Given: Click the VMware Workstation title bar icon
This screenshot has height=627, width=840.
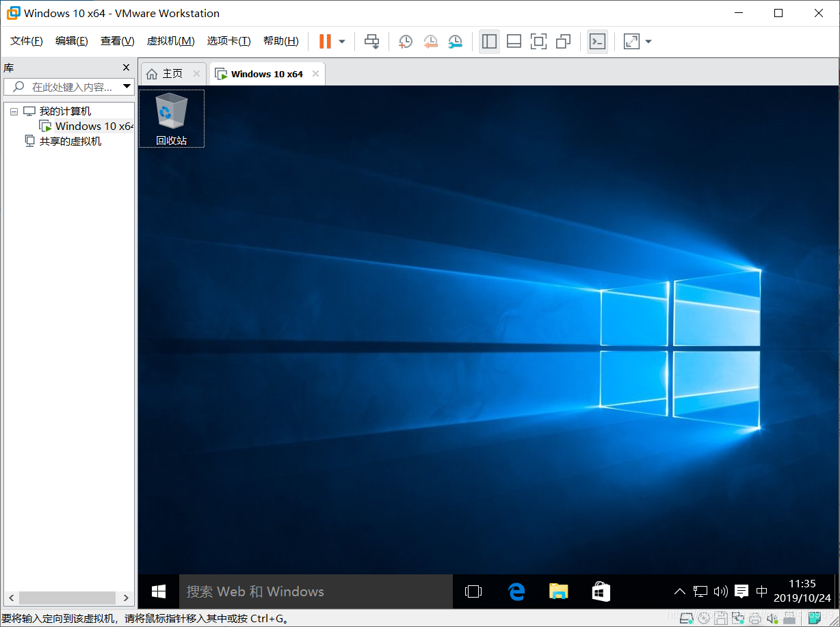Looking at the screenshot, I should point(13,13).
